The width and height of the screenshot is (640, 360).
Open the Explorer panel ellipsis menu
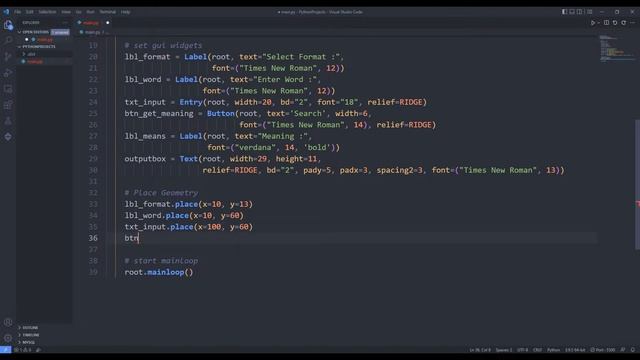tap(65, 22)
